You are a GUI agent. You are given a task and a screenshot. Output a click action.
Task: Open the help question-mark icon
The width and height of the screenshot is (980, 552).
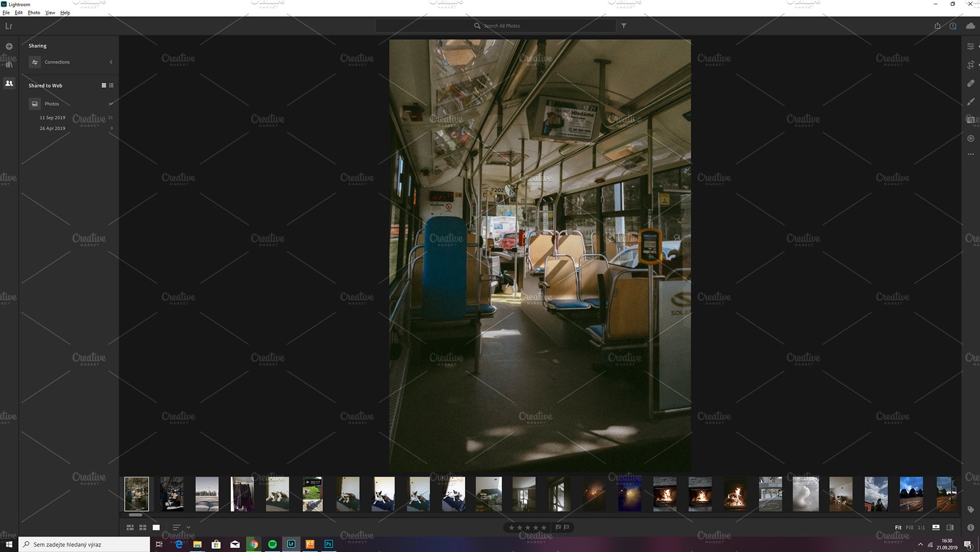pos(953,26)
